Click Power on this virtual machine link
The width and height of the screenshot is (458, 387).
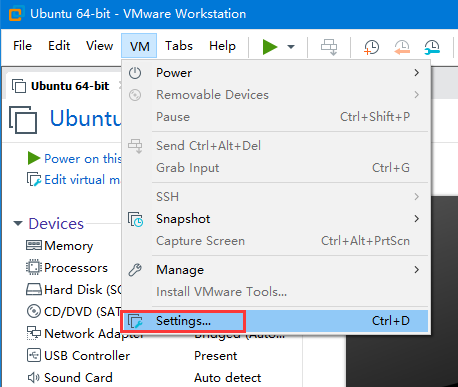pyautogui.click(x=83, y=159)
